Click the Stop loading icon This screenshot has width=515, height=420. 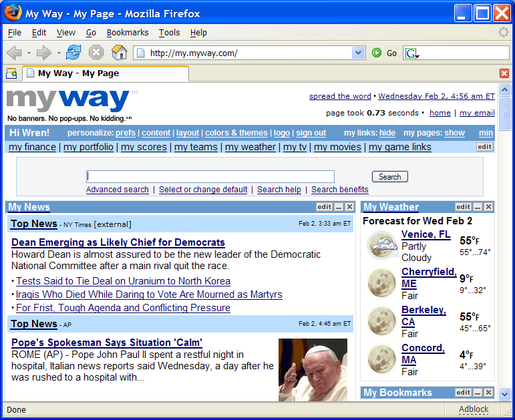[96, 53]
